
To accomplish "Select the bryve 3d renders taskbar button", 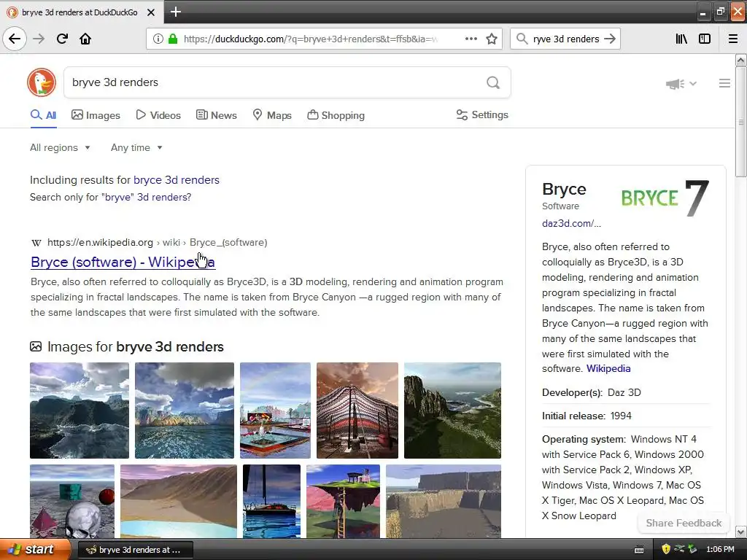I will pyautogui.click(x=135, y=550).
